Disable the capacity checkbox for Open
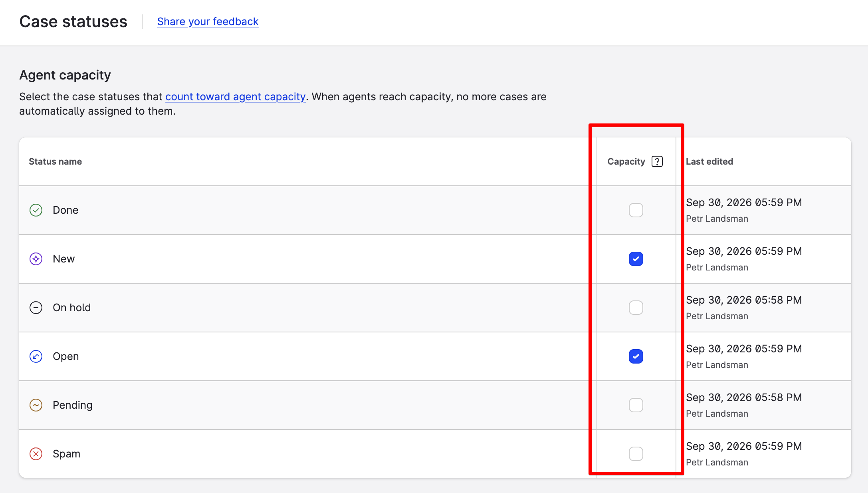This screenshot has width=868, height=493. point(636,356)
